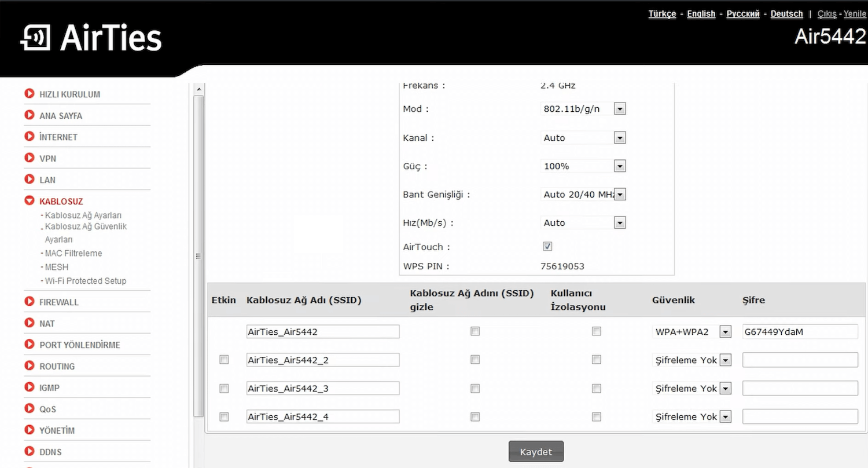Switch language to English

(701, 14)
